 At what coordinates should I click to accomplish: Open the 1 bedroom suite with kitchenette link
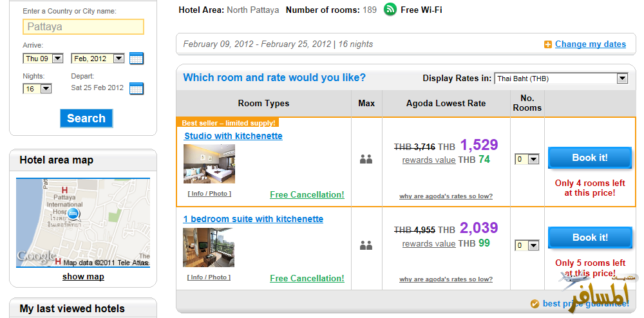pyautogui.click(x=253, y=219)
